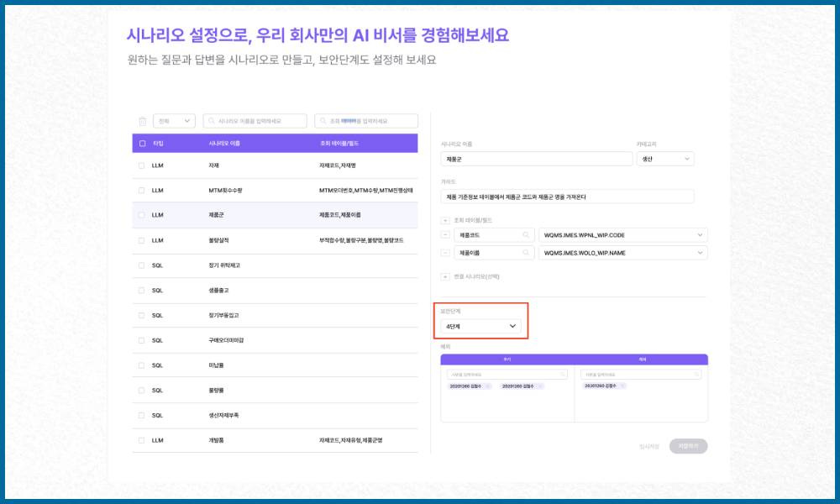The image size is (840, 504).
Task: Select the 불량률 scenario name
Action: point(217,391)
